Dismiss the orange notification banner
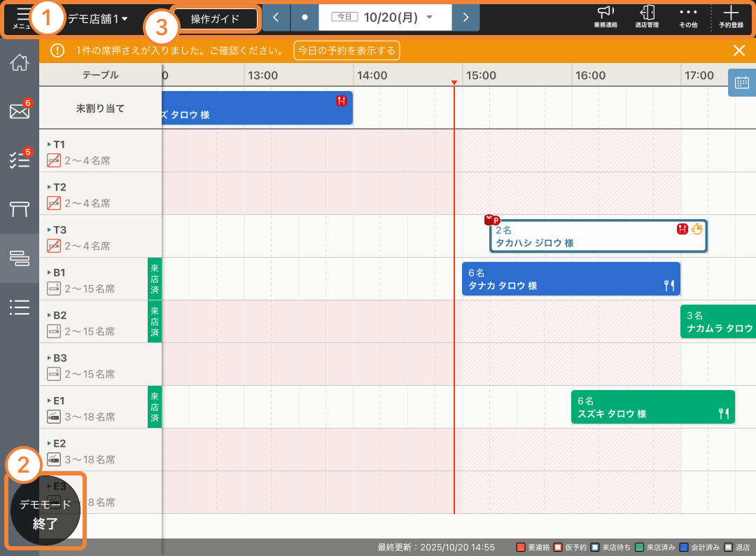Screen dimensions: 756x556 coord(738,50)
